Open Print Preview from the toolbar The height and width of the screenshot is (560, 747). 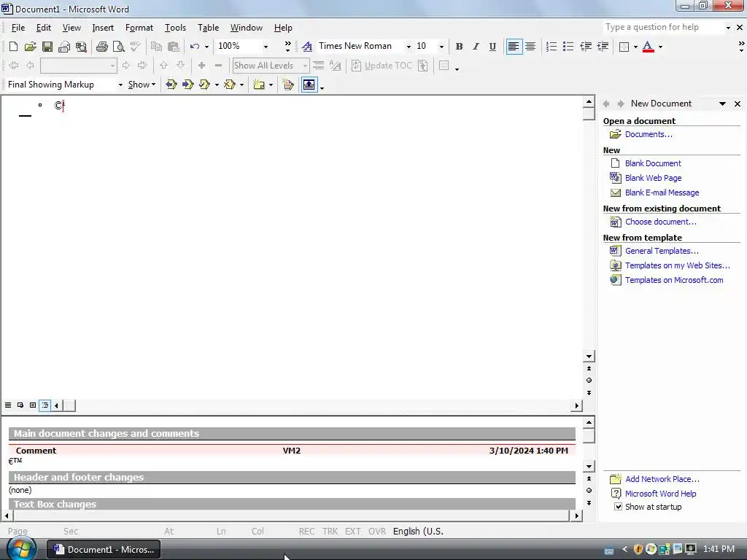coord(119,46)
